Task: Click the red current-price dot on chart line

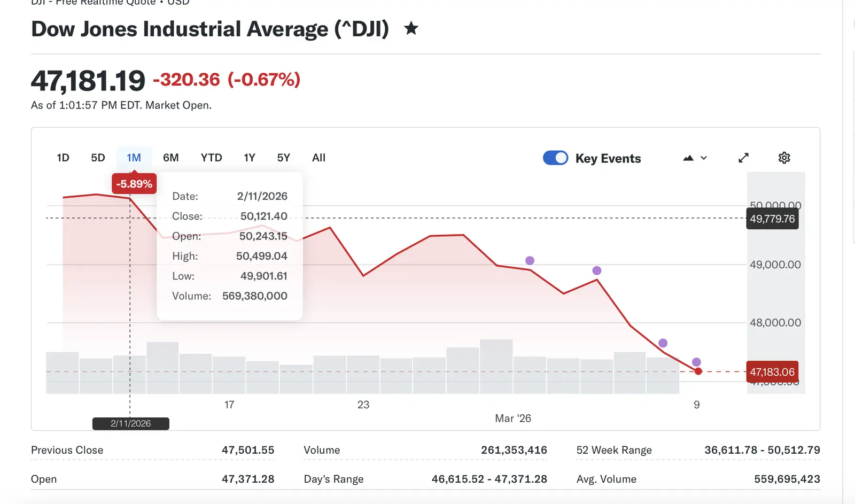Action: click(x=698, y=371)
